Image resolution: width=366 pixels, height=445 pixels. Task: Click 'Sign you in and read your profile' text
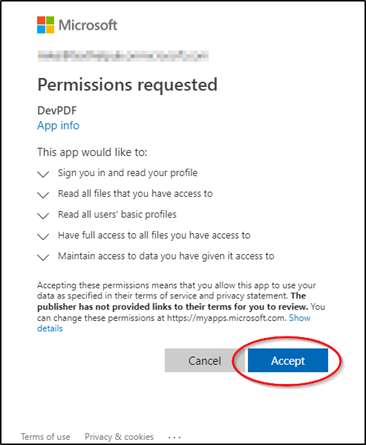(x=128, y=173)
